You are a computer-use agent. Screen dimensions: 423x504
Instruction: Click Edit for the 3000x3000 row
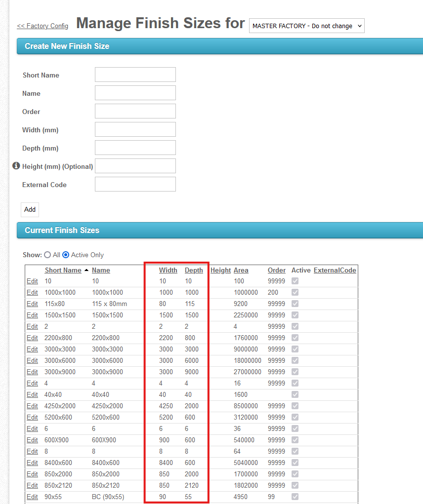32,349
